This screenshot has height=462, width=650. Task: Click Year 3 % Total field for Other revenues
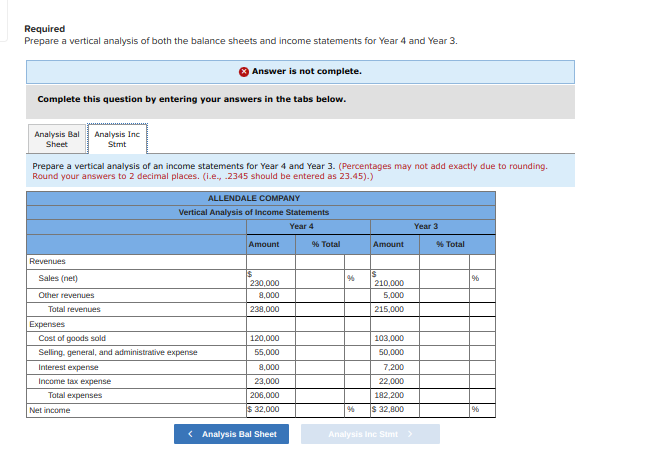point(444,295)
